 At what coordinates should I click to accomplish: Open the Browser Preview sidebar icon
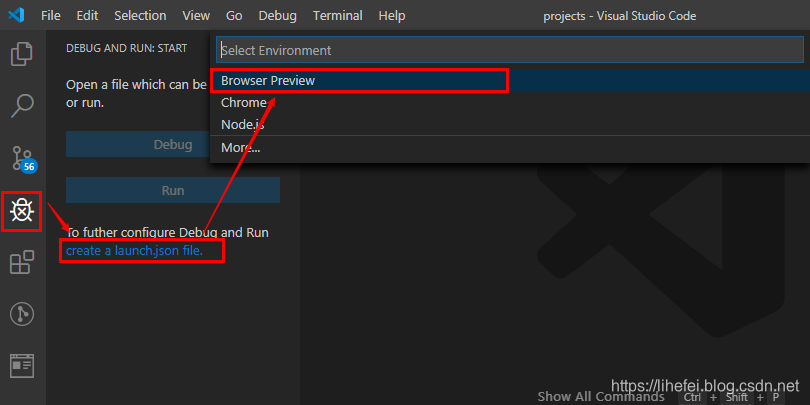click(x=22, y=366)
